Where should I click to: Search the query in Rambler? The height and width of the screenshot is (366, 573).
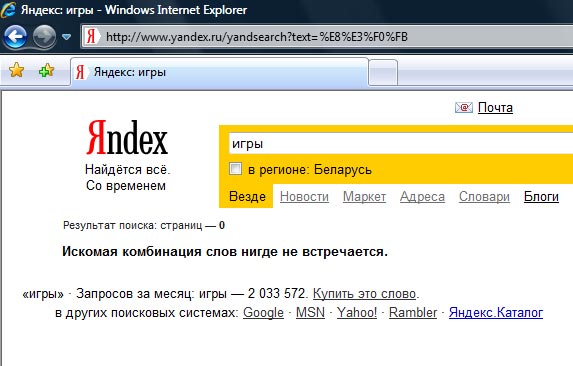tap(413, 313)
